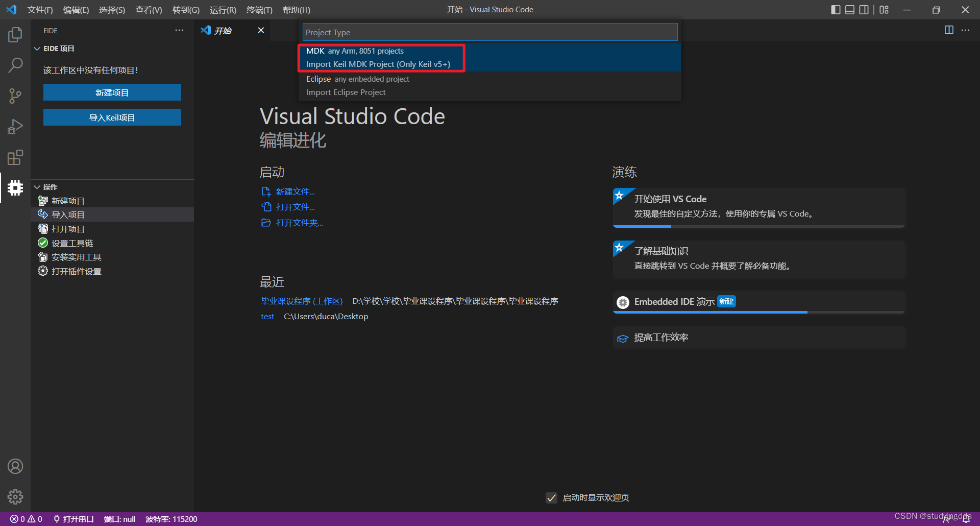980x526 pixels.
Task: Open the Explorer view in activity bar
Action: coord(15,35)
